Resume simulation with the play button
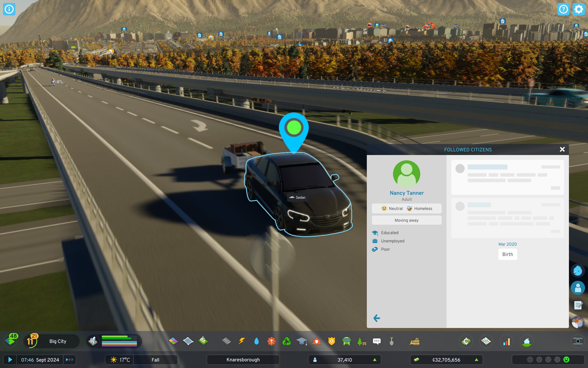 (x=10, y=359)
